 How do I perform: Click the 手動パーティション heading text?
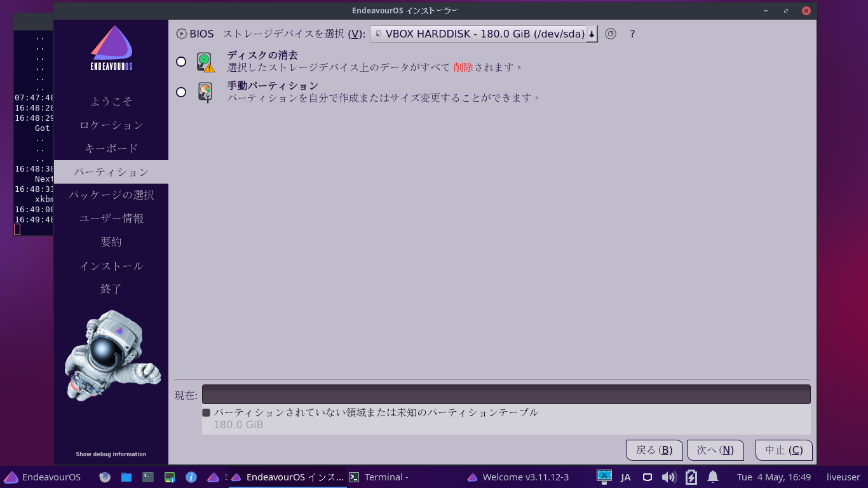click(x=273, y=86)
